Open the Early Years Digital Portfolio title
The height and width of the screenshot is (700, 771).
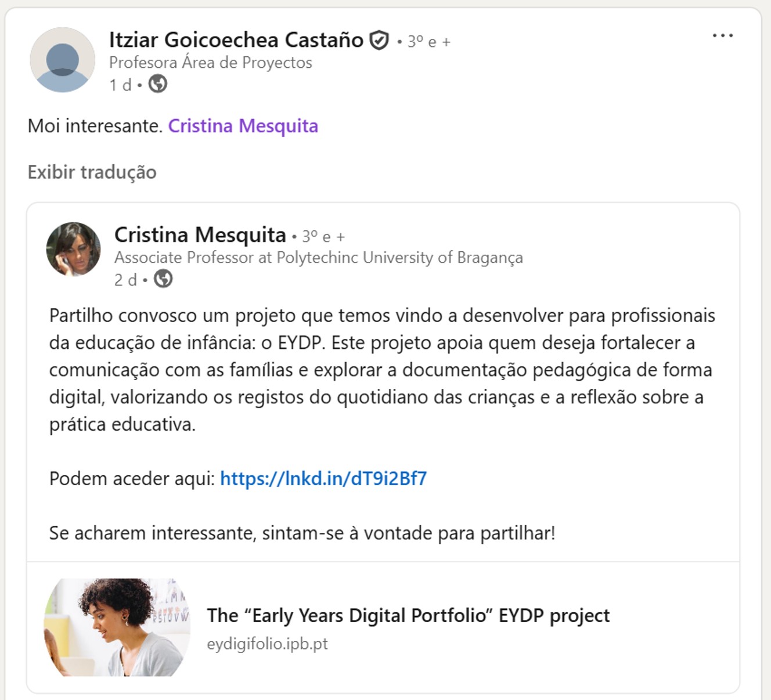(408, 615)
